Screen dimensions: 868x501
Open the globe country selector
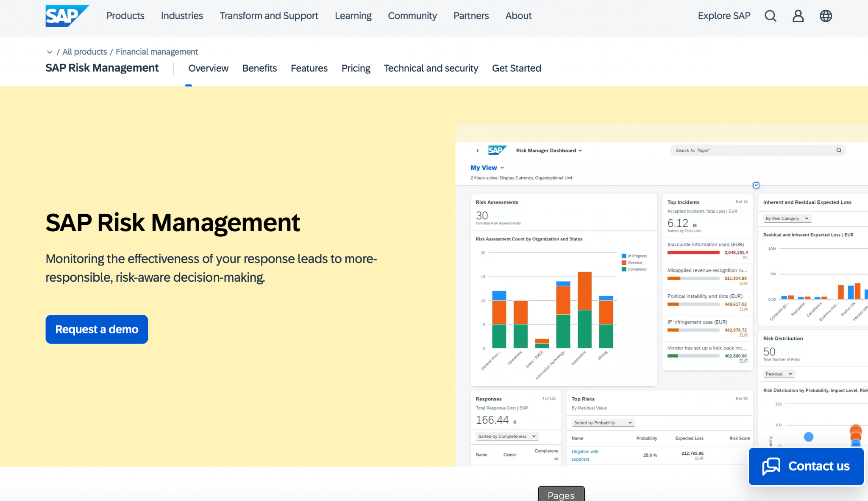[826, 16]
